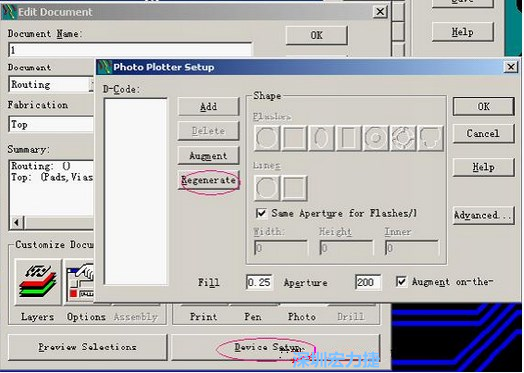Select the square flash shape icon
Viewport: 524px width, 373px height.
click(294, 138)
